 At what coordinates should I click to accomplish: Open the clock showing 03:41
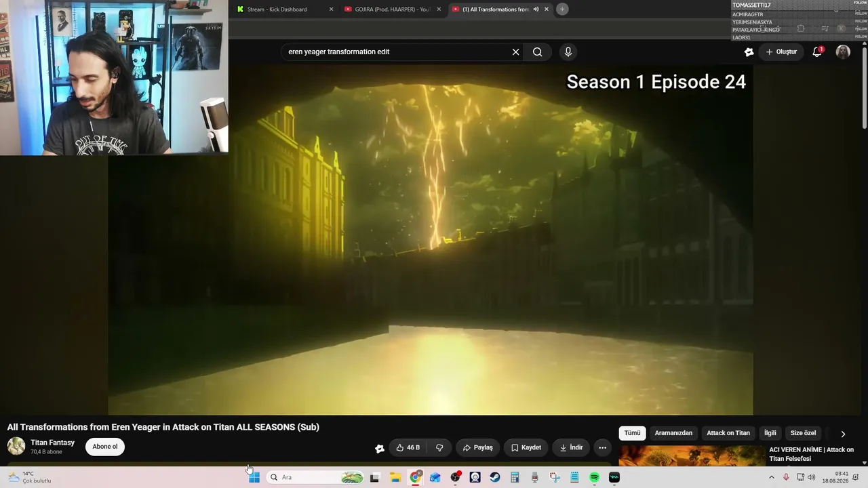(835, 477)
